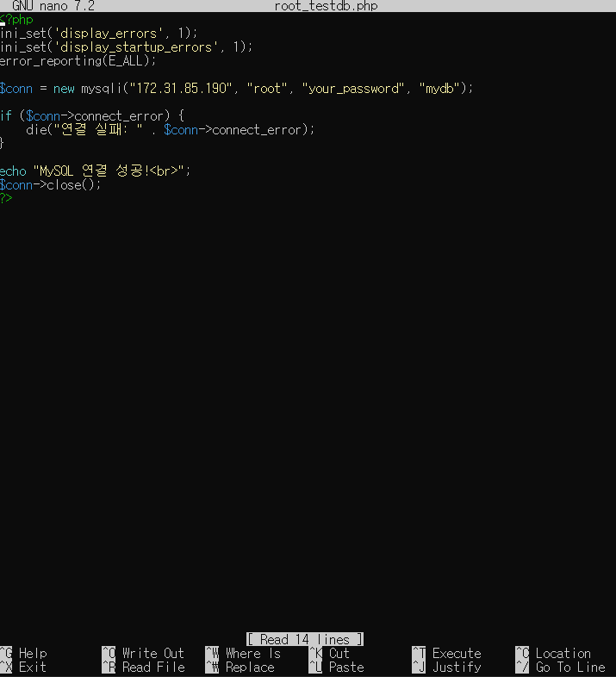Click the "if" keyword

coord(6,115)
